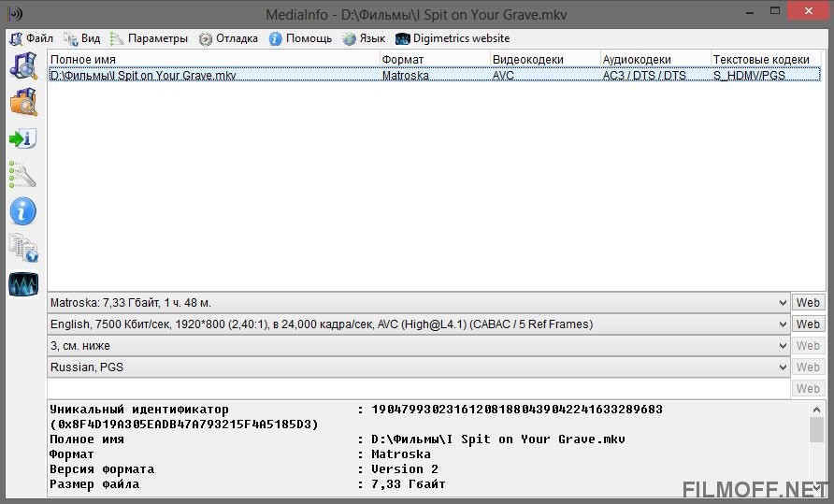Click Web button next to Matroska row
Screen dimensions: 834x504
[x=808, y=303]
